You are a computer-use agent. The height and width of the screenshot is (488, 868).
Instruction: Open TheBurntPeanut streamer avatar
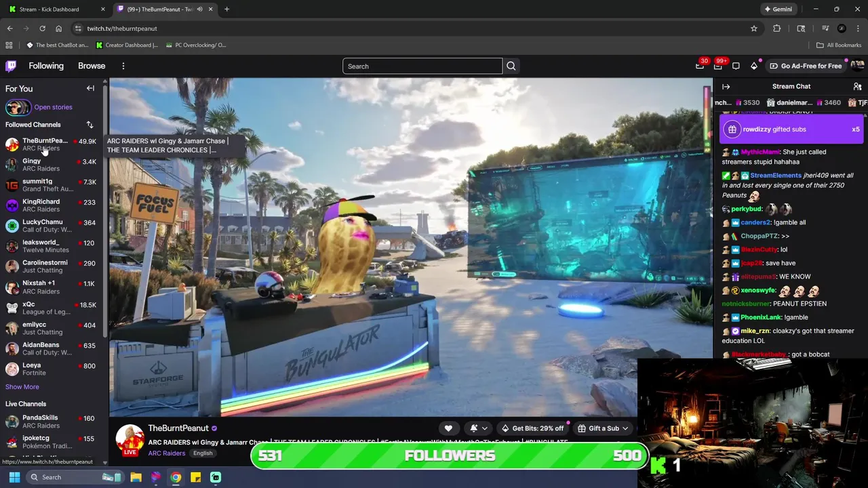(x=130, y=440)
